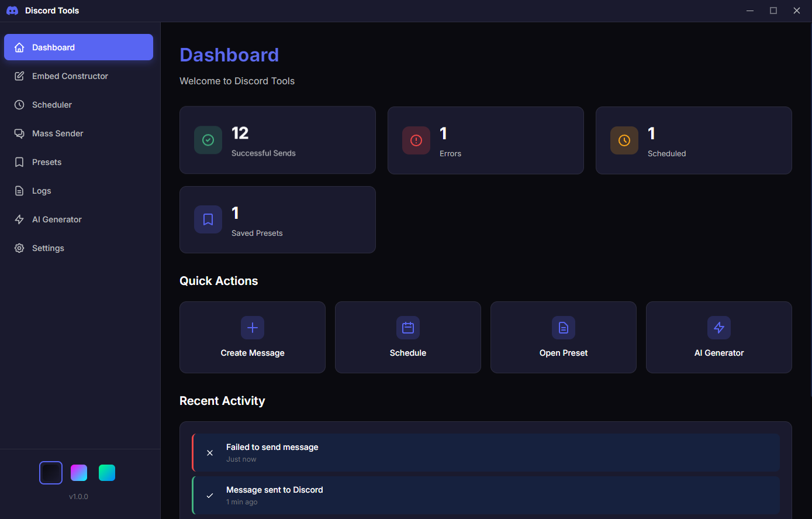Open AI Generator via the lightning bolt icon
The width and height of the screenshot is (812, 519).
coord(19,219)
